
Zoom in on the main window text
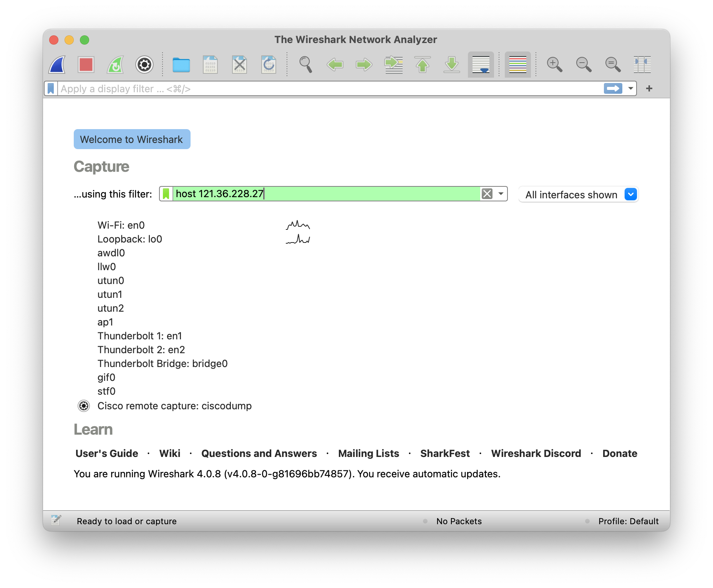[555, 65]
